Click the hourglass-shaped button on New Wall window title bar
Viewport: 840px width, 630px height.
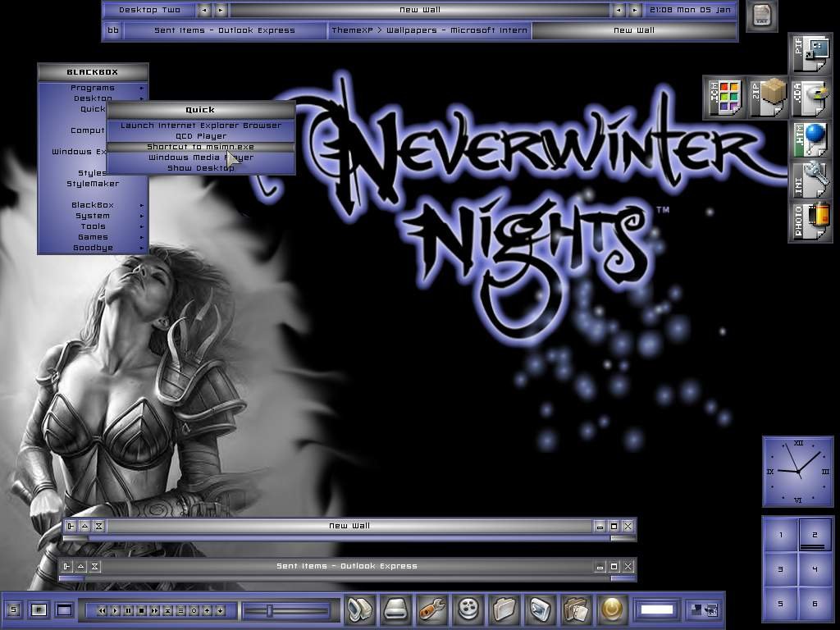tap(98, 526)
